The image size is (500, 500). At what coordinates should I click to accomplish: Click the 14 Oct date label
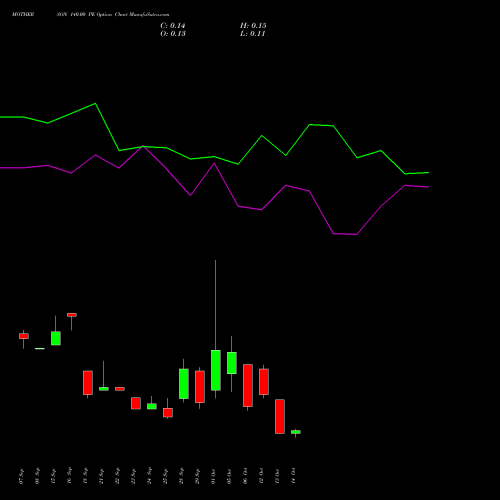pyautogui.click(x=294, y=476)
